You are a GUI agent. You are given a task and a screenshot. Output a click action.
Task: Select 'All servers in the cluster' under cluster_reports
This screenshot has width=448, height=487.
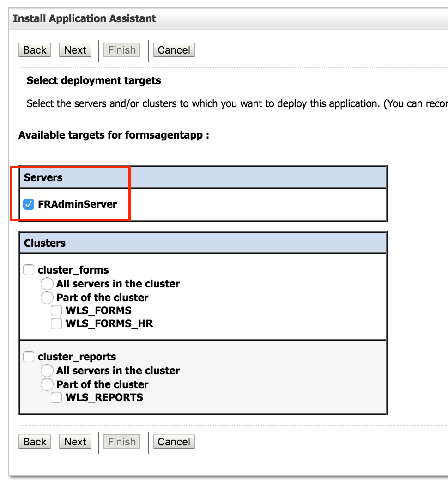pos(47,370)
